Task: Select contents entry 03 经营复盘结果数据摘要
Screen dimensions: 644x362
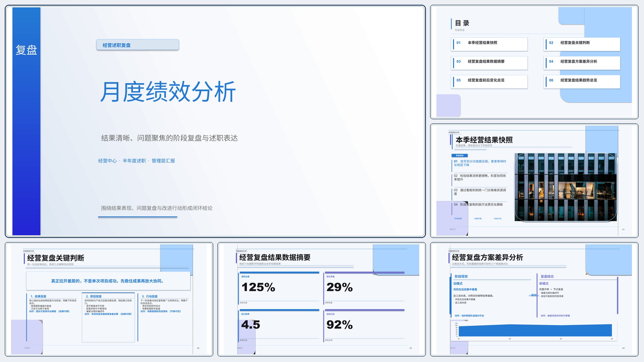Action: (489, 63)
